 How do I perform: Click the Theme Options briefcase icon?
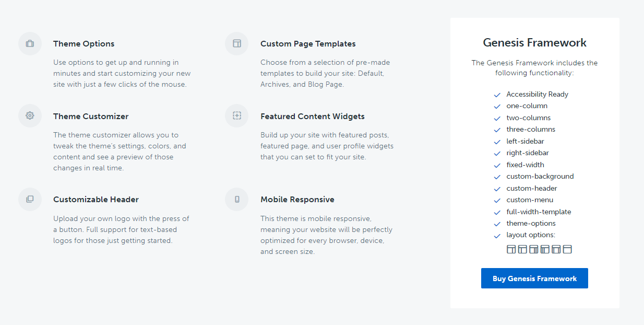tap(30, 43)
